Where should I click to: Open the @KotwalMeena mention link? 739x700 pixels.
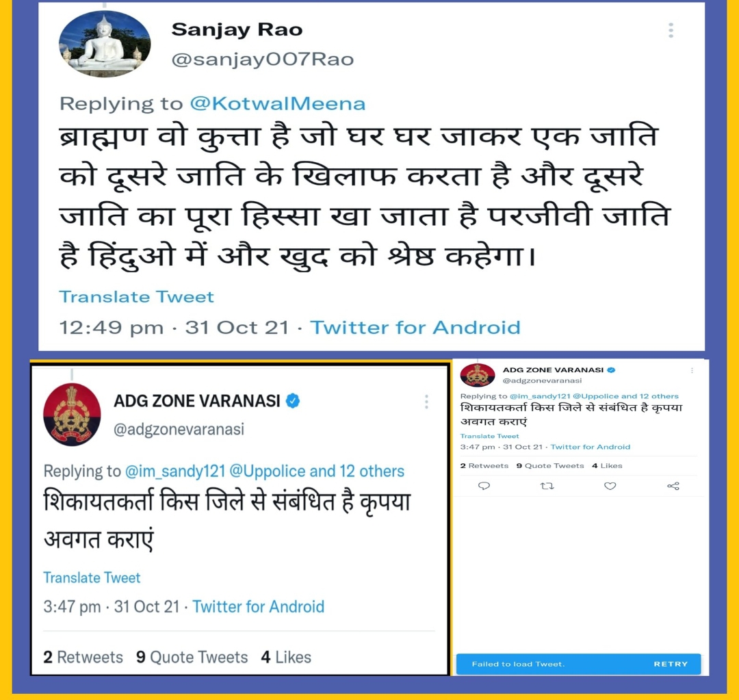[278, 104]
